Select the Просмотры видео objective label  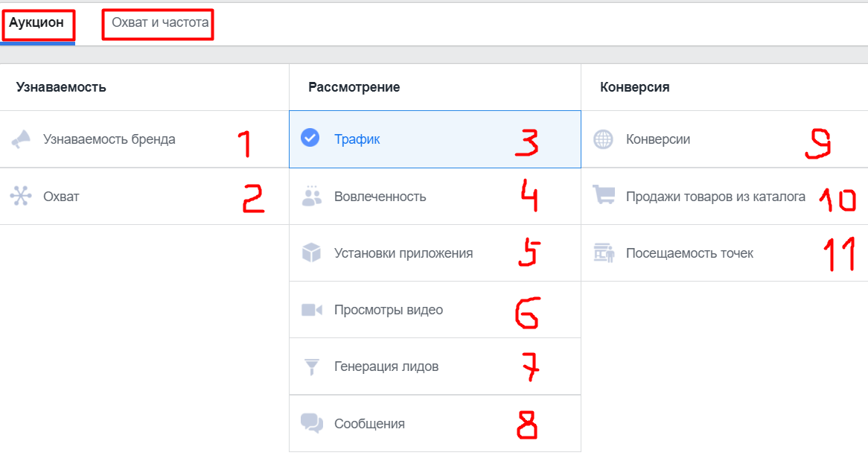pos(389,310)
